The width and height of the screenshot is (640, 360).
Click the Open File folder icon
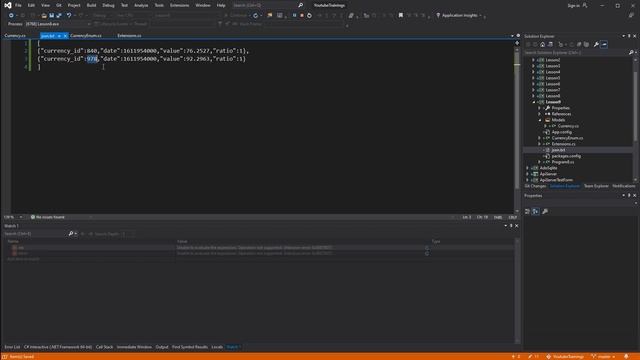coord(44,16)
